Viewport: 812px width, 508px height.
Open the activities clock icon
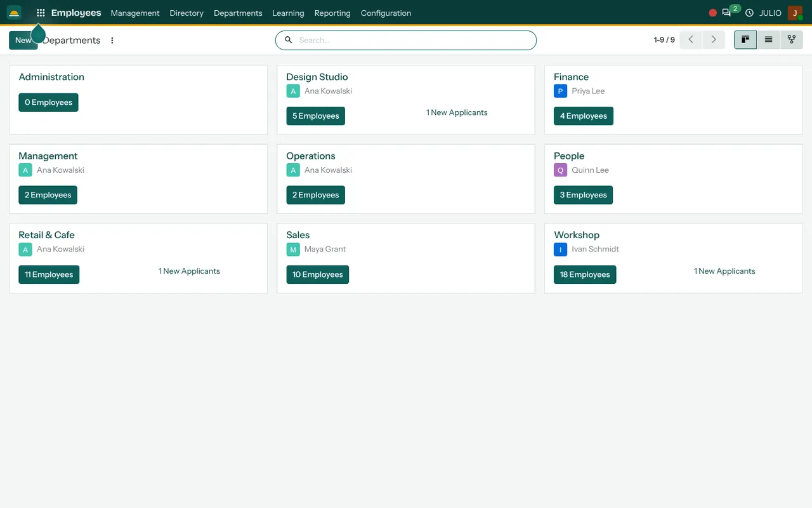(749, 13)
